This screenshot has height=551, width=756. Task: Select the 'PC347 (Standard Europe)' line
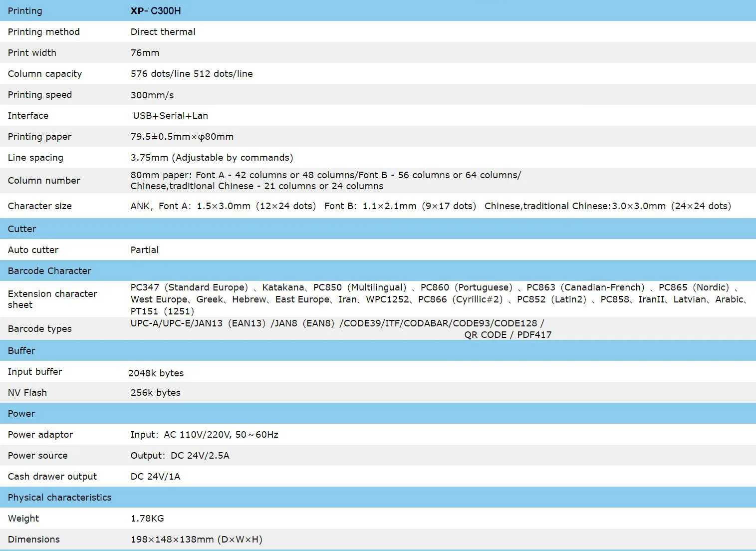[434, 287]
